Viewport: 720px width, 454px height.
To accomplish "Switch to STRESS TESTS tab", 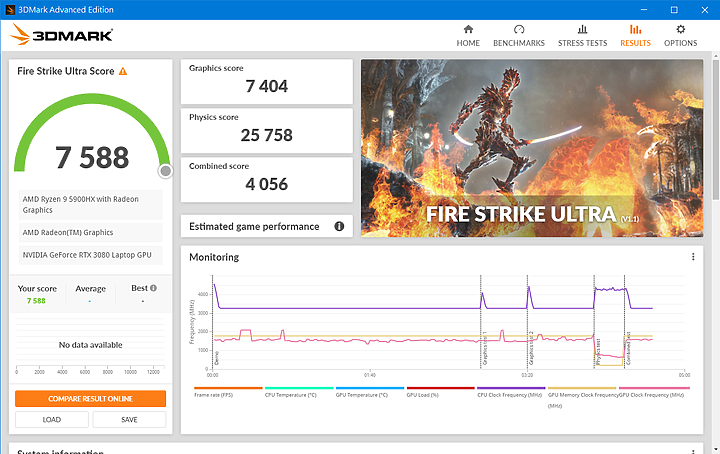I will pyautogui.click(x=582, y=36).
